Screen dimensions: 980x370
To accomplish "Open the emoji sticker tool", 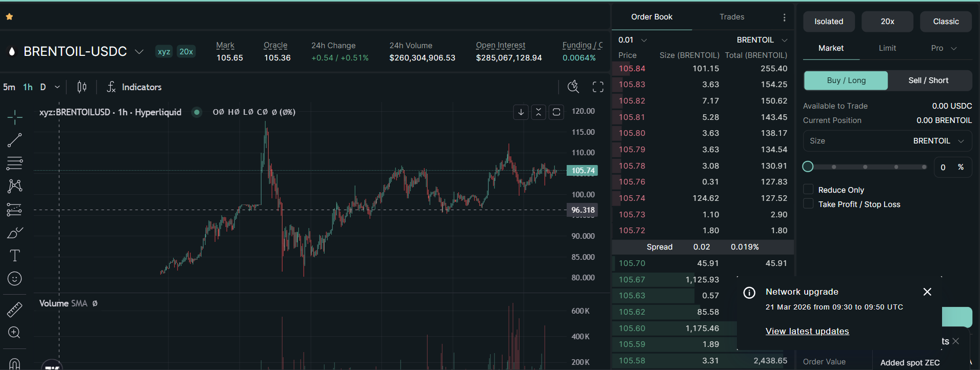I will click(14, 278).
